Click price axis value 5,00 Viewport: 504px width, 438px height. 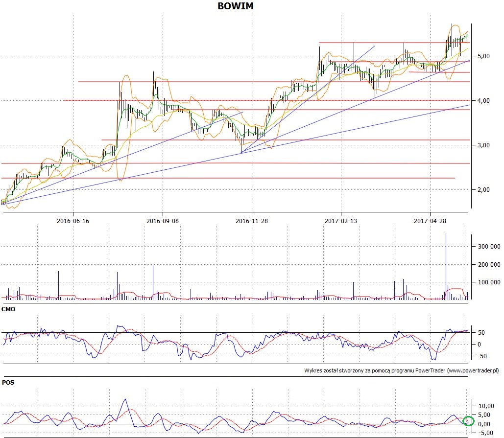483,56
